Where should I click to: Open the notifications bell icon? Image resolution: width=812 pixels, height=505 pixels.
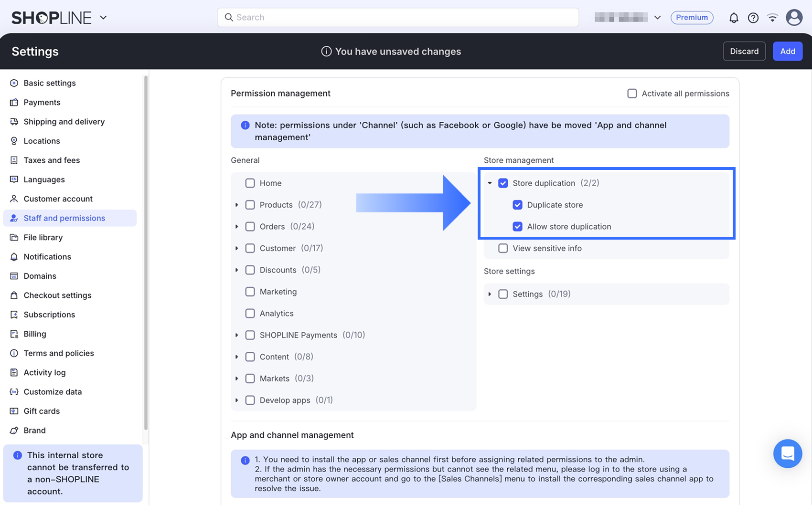point(734,18)
